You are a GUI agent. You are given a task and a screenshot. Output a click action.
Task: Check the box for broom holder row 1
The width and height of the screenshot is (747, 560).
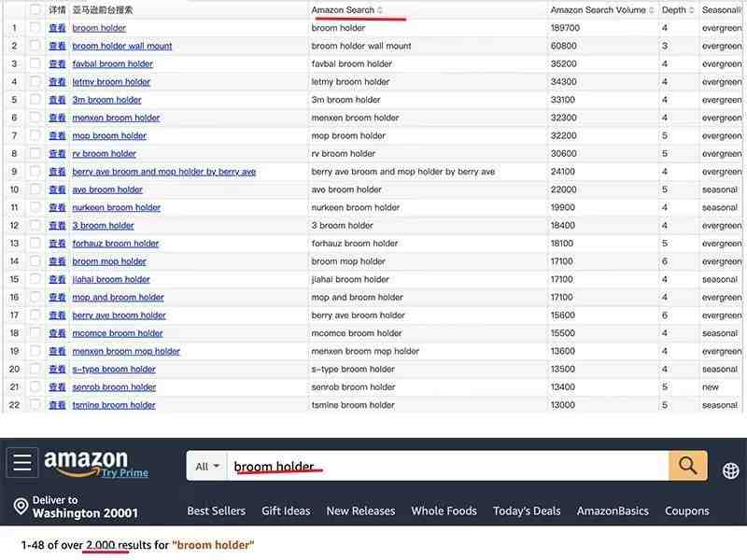click(35, 28)
